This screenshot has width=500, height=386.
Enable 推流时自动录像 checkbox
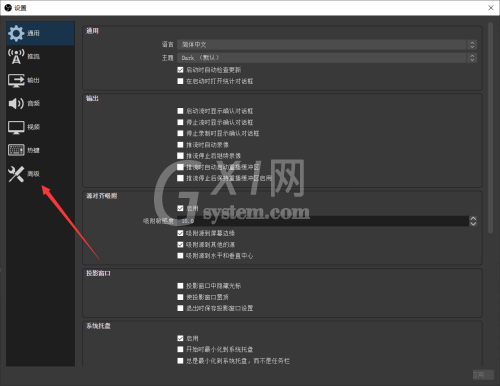click(180, 145)
